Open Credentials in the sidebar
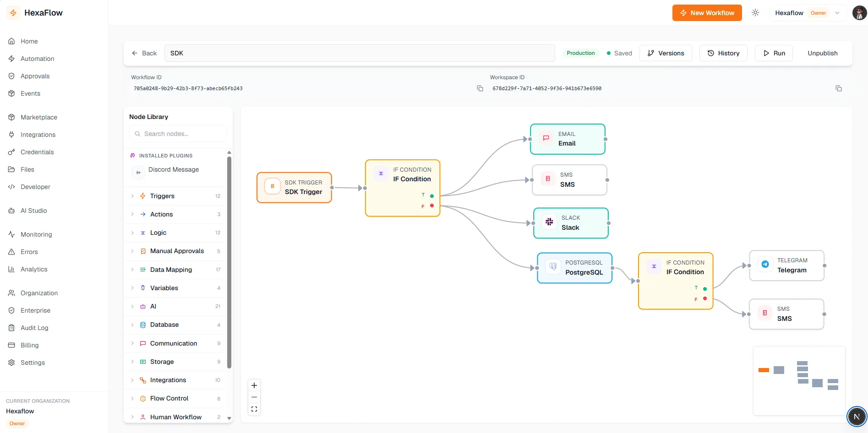This screenshot has width=868, height=433. (37, 152)
